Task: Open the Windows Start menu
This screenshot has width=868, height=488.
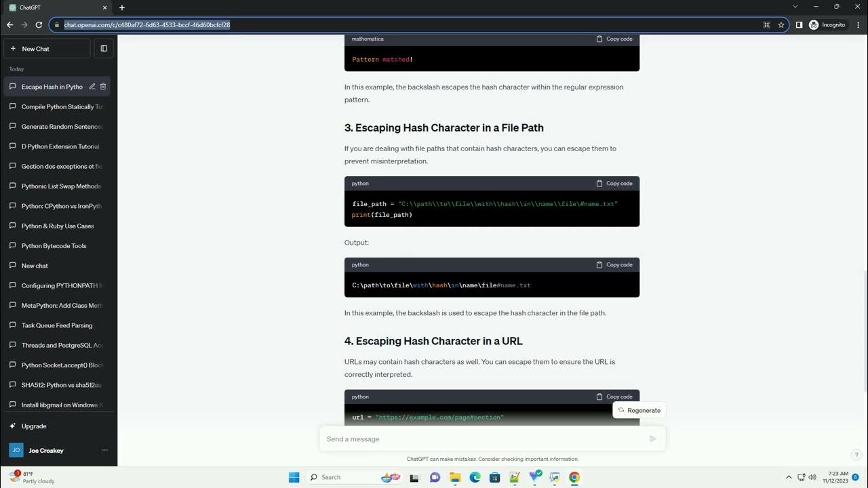Action: [294, 477]
